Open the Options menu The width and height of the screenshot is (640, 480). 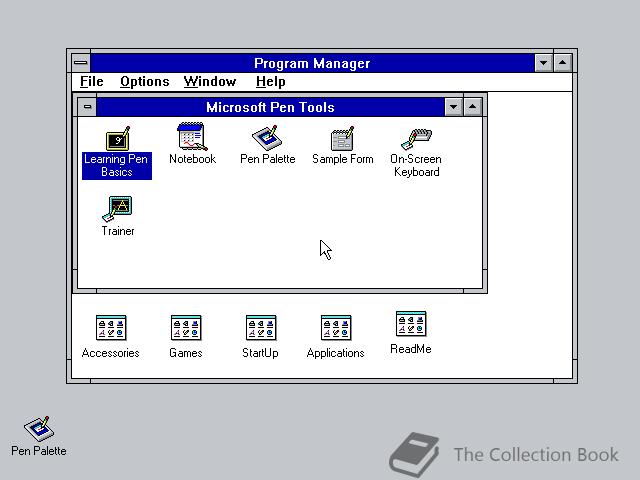click(x=144, y=82)
